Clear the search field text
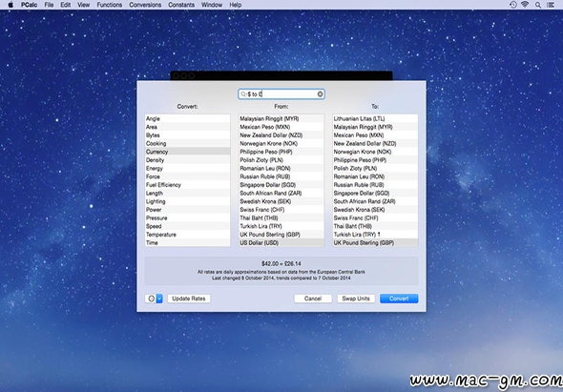 [x=320, y=94]
